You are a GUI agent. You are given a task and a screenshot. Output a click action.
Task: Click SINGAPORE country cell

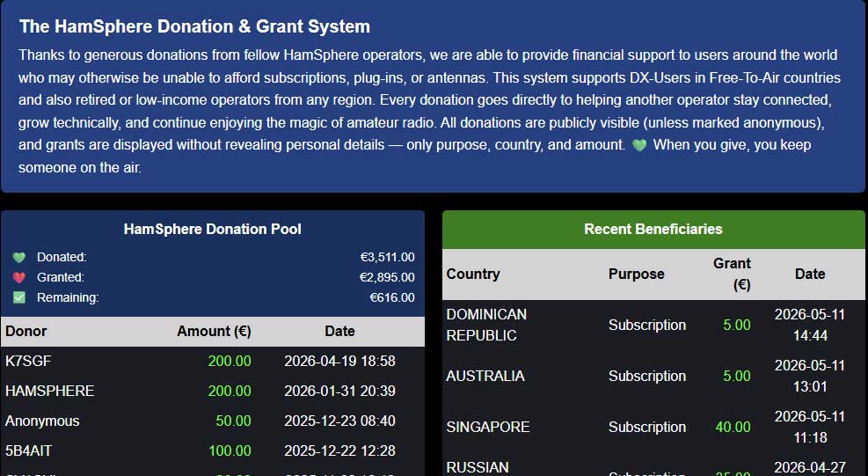click(488, 428)
